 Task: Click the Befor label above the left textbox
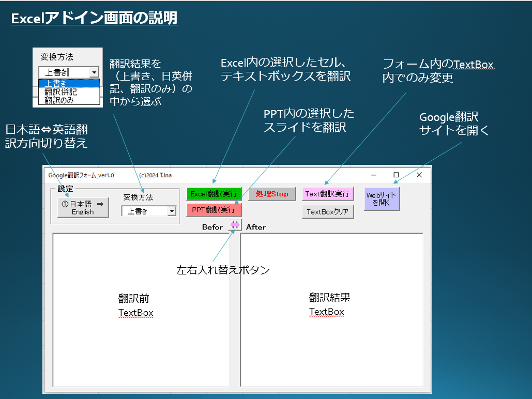coord(213,225)
